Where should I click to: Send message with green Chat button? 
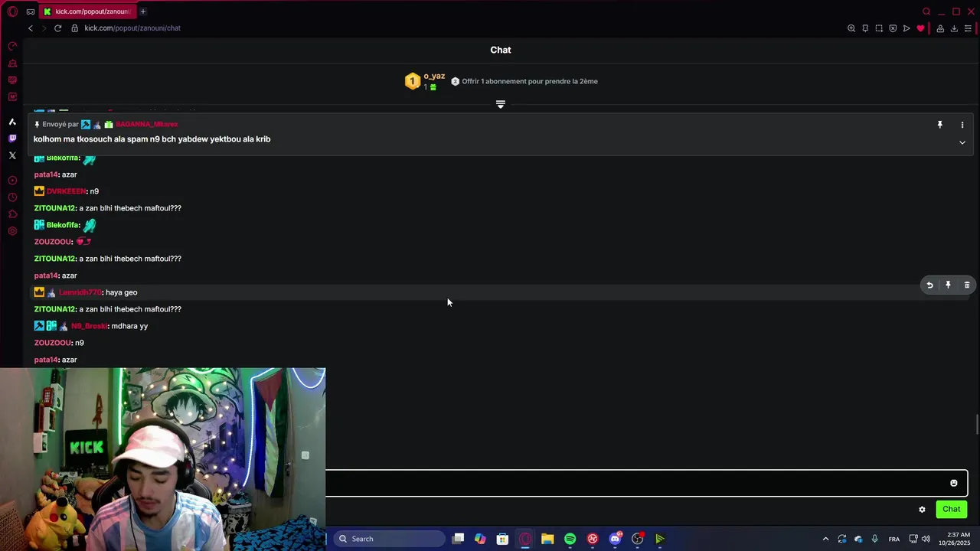952,510
